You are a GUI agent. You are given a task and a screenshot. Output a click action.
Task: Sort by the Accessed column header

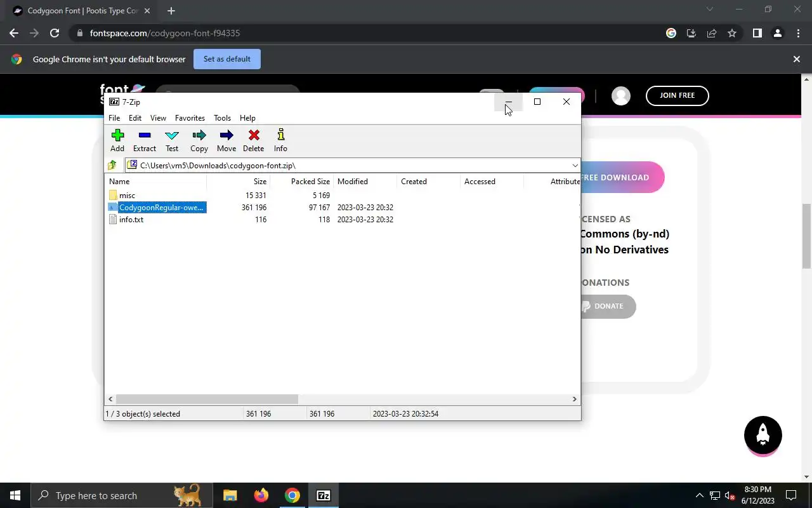click(x=492, y=182)
